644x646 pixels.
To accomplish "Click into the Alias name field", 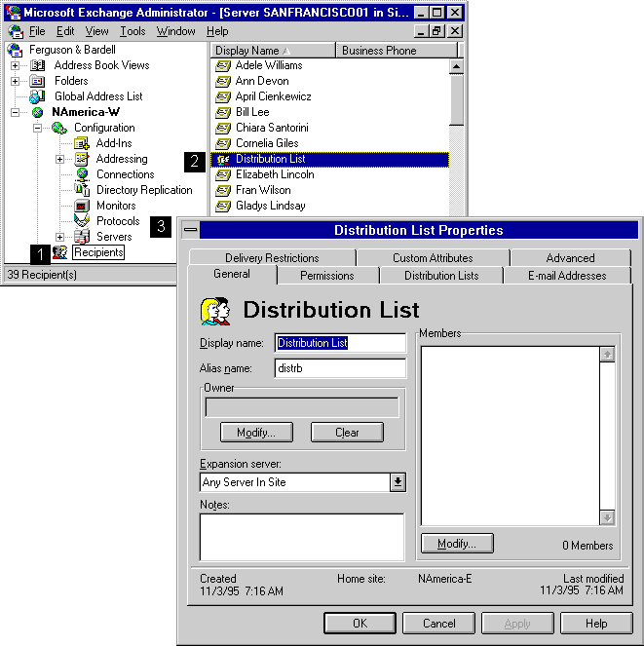I will [x=340, y=368].
